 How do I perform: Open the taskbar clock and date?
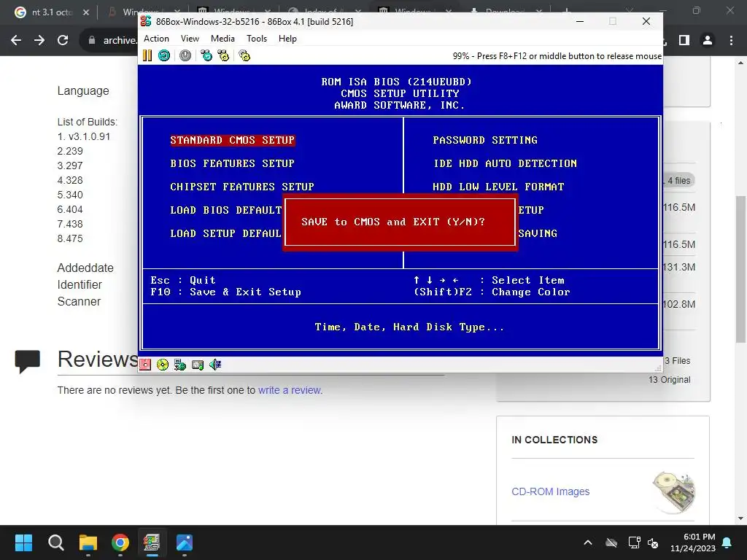(693, 542)
